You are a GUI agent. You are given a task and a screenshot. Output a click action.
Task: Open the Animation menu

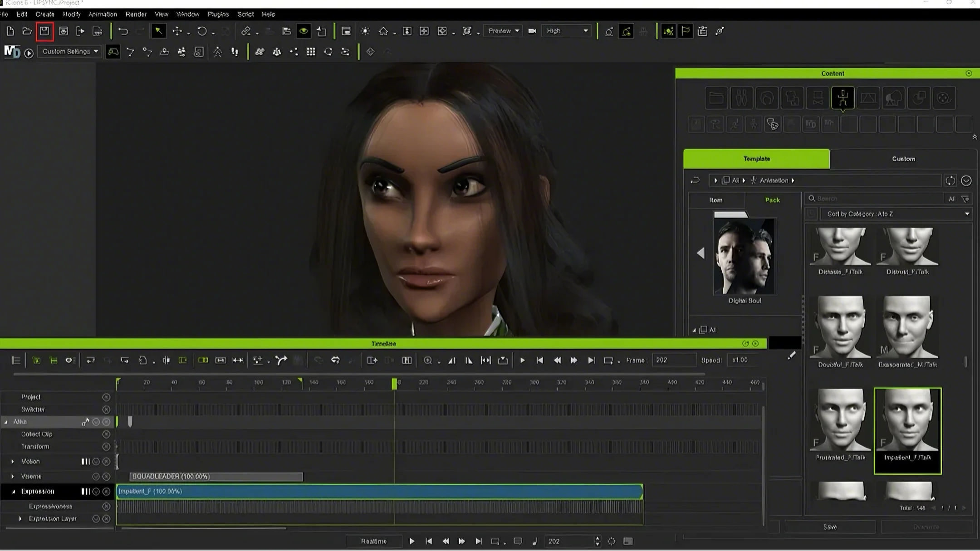tap(103, 14)
